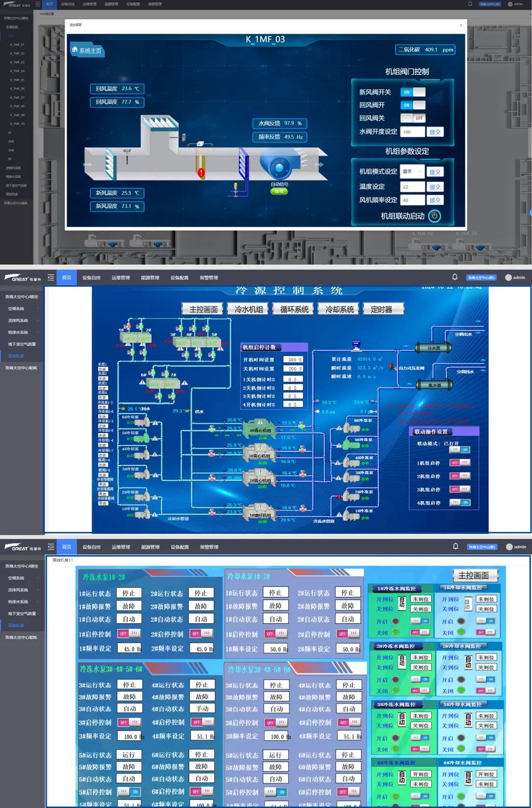Submit the 水阀开度设定 value with 提交
The width and height of the screenshot is (532, 808).
click(435, 132)
